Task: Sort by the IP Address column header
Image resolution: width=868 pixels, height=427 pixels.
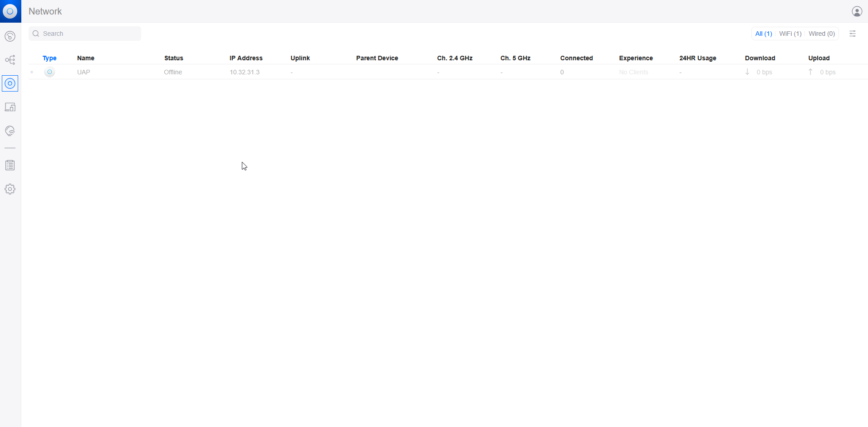Action: [246, 58]
